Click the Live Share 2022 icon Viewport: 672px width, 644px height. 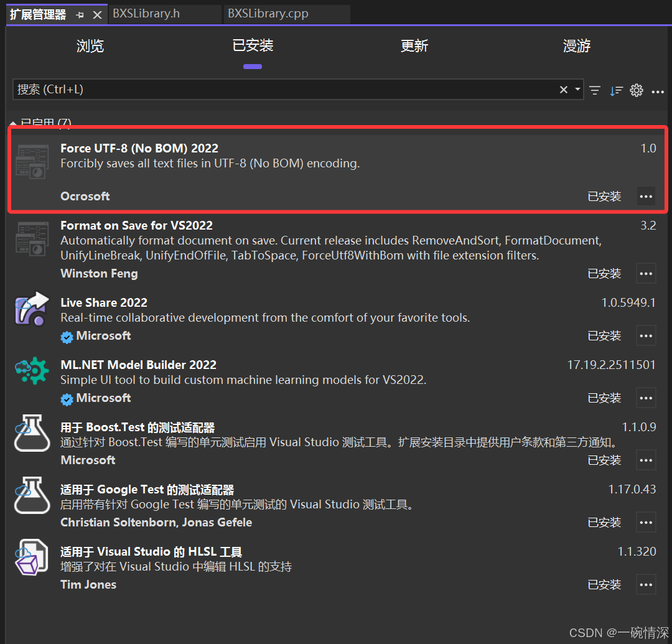(32, 309)
